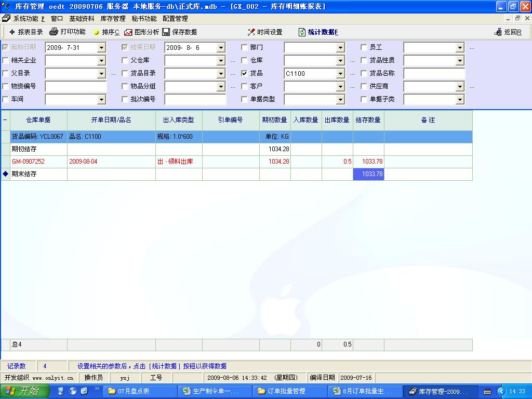Click the 排序 sort toolbar icon

[96, 32]
